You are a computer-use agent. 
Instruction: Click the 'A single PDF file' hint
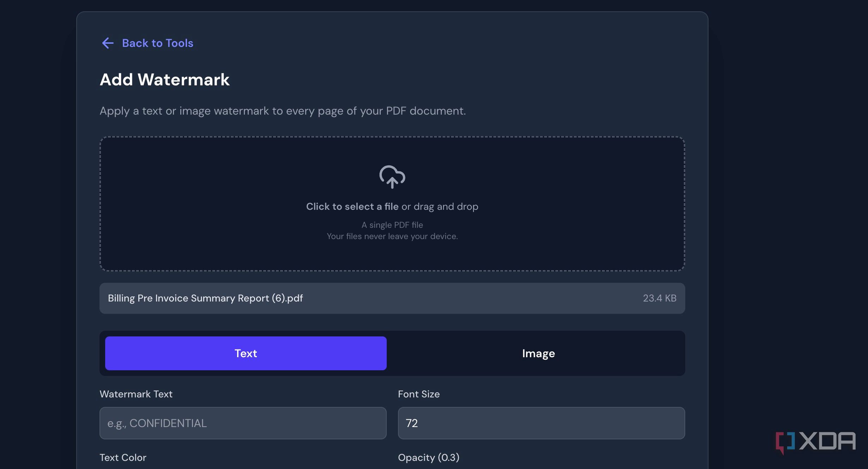pos(392,225)
